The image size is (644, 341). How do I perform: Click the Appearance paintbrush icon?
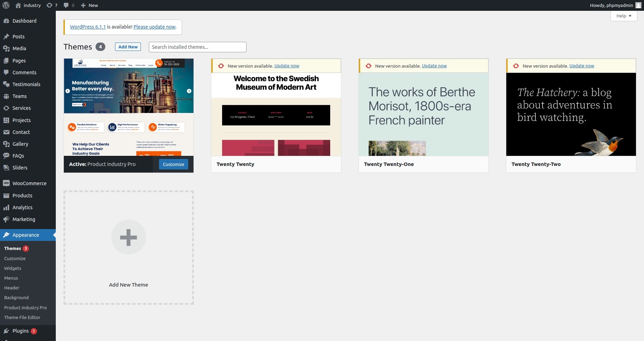6,235
